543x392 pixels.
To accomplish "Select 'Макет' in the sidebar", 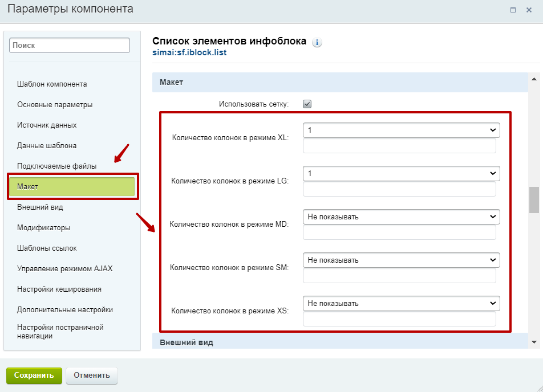I will click(x=72, y=187).
